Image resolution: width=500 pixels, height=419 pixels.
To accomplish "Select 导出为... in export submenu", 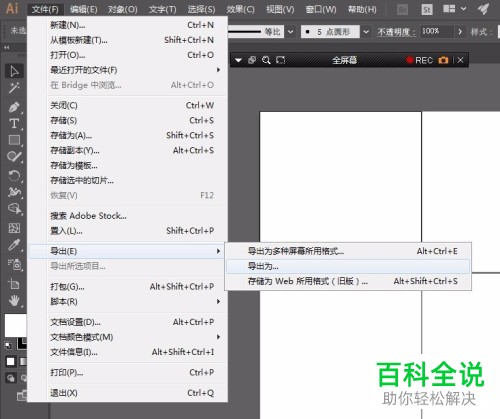I will [348, 266].
